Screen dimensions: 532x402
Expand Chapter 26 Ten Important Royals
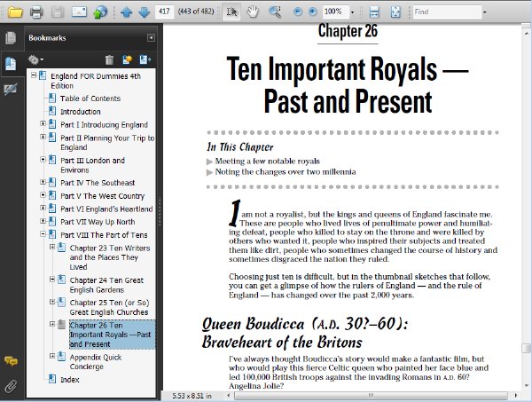pos(52,324)
